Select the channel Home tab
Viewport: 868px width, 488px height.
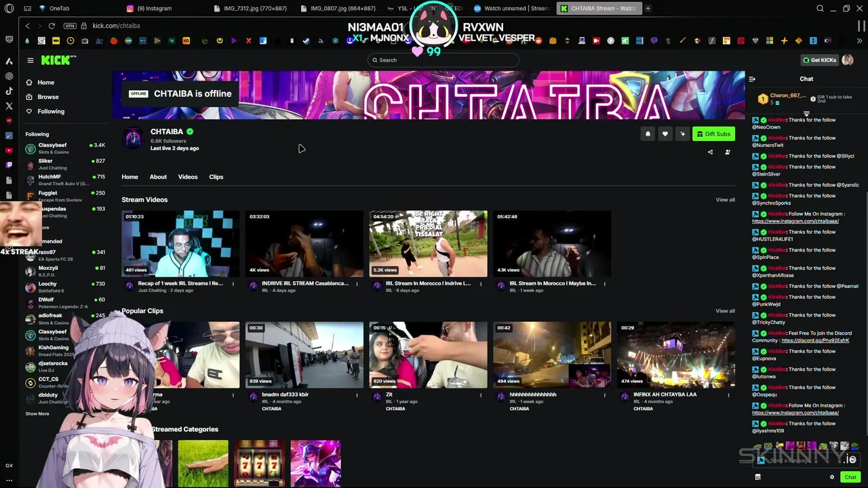[130, 177]
